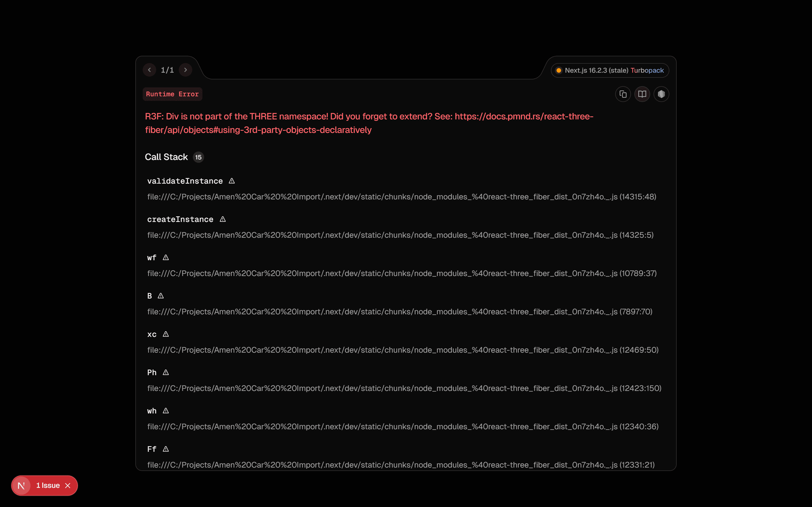Open file path under the xc frame
This screenshot has width=812, height=507.
pyautogui.click(x=403, y=350)
